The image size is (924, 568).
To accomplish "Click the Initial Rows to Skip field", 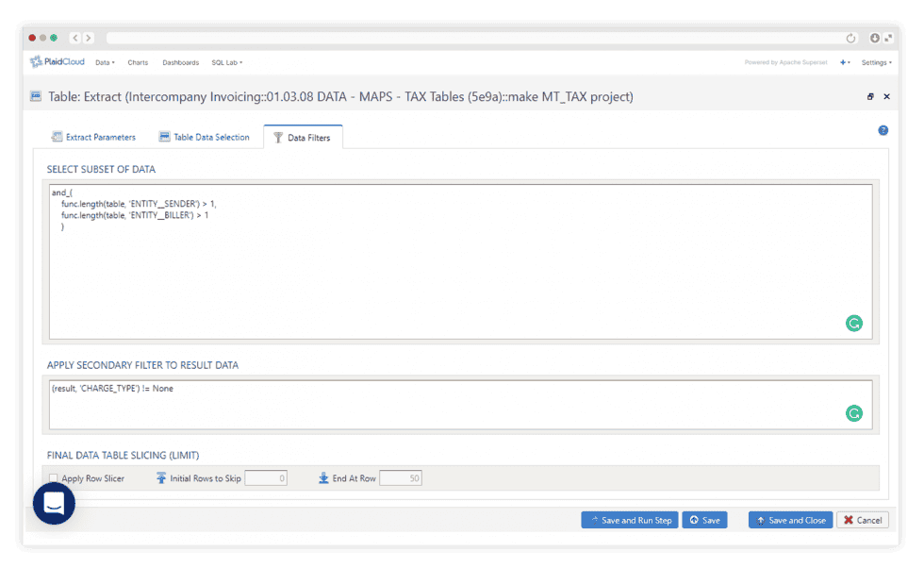I will 266,478.
